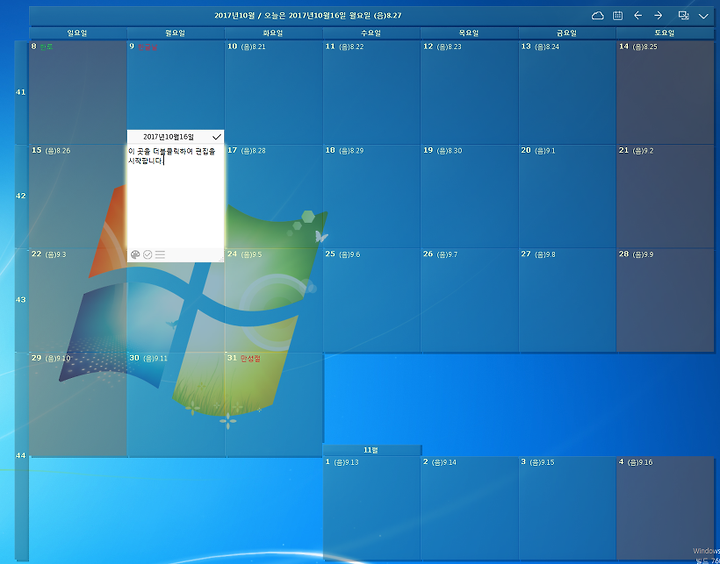The image size is (720, 564).
Task: Expand the header chevron-down menu
Action: pyautogui.click(x=703, y=16)
